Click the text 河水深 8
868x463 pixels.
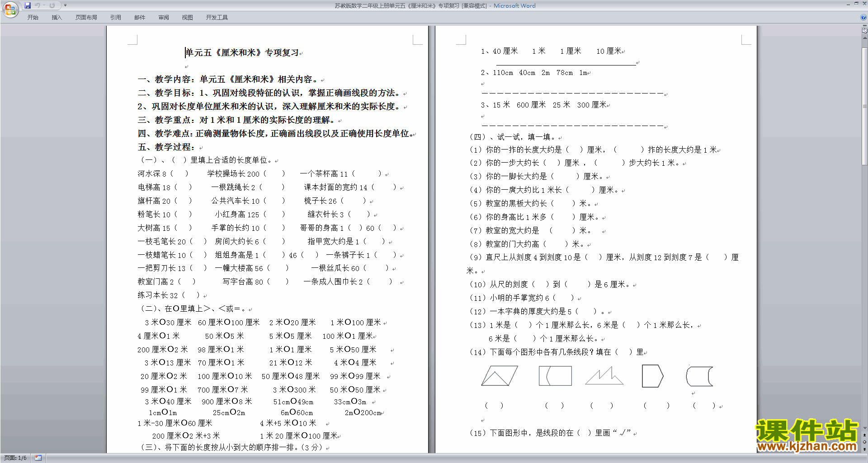click(152, 174)
